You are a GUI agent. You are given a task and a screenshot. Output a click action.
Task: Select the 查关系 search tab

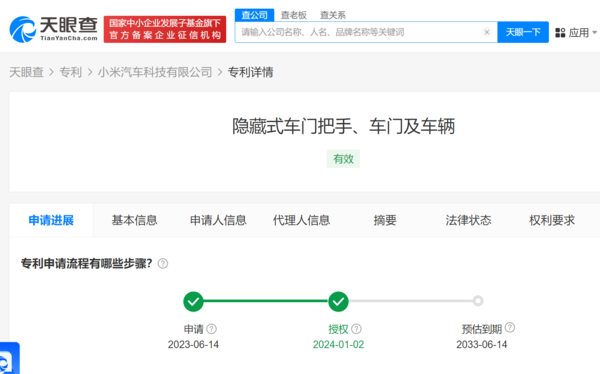point(333,15)
